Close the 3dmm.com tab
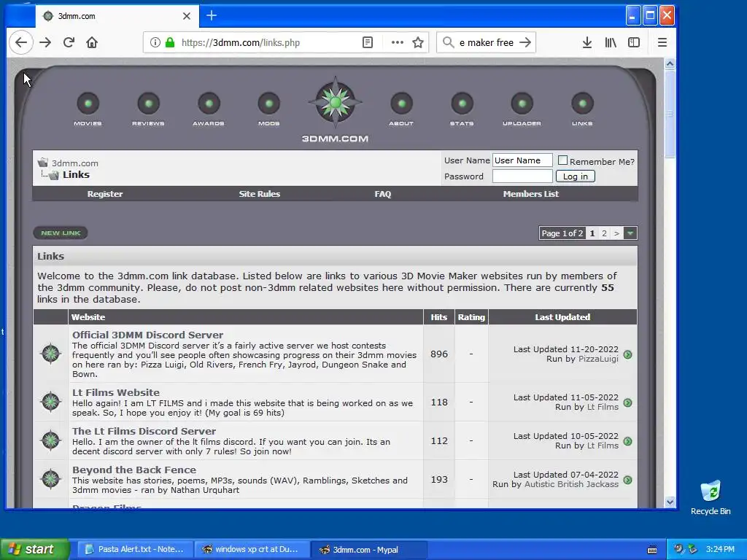 coord(187,16)
